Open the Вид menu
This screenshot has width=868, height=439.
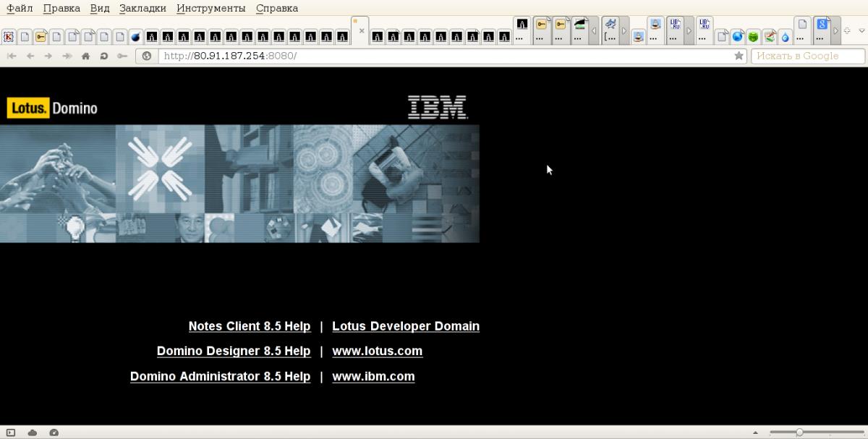(x=100, y=8)
